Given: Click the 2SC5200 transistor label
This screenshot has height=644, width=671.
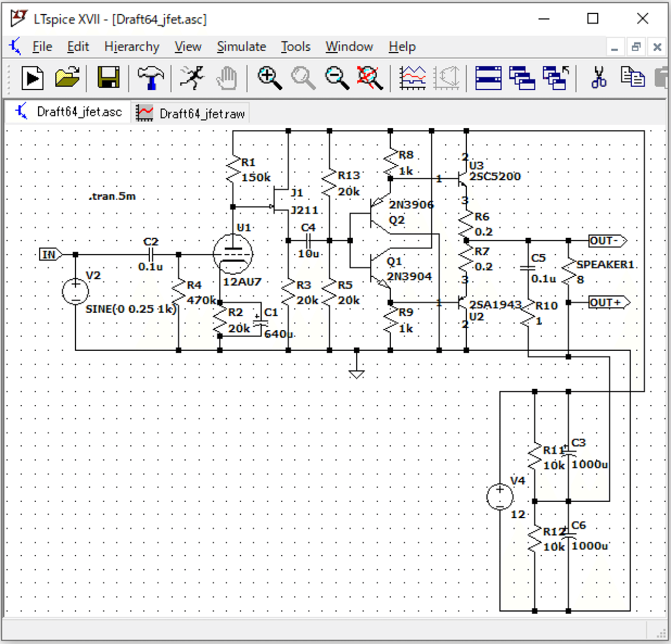Looking at the screenshot, I should [495, 176].
